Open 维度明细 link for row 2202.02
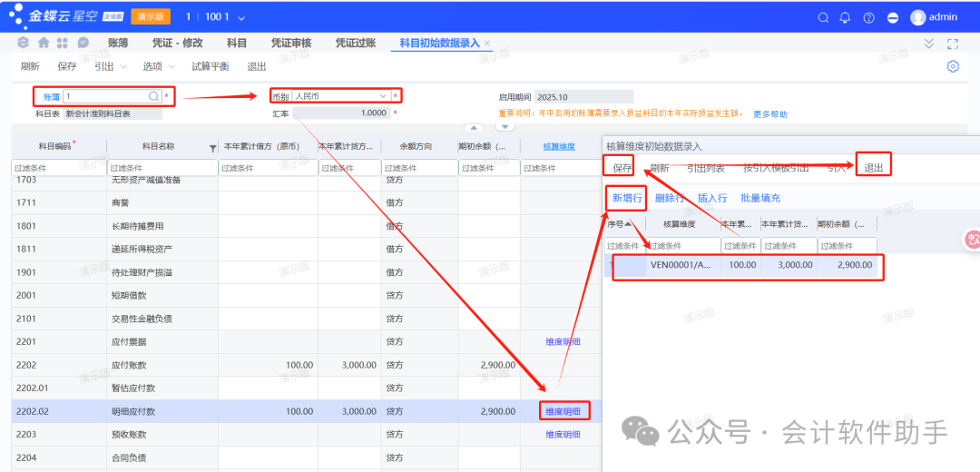The height and width of the screenshot is (472, 980). click(x=563, y=411)
